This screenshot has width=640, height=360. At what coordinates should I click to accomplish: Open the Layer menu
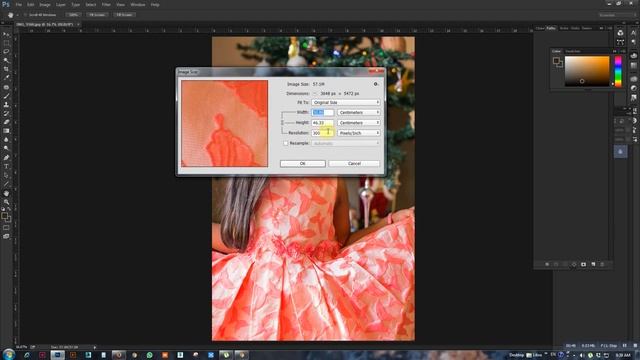(60, 4)
